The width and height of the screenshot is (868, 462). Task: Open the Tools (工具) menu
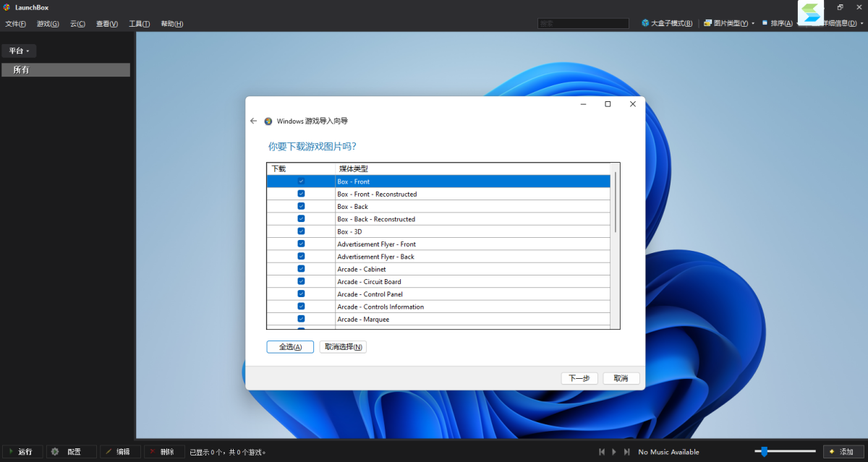(139, 24)
